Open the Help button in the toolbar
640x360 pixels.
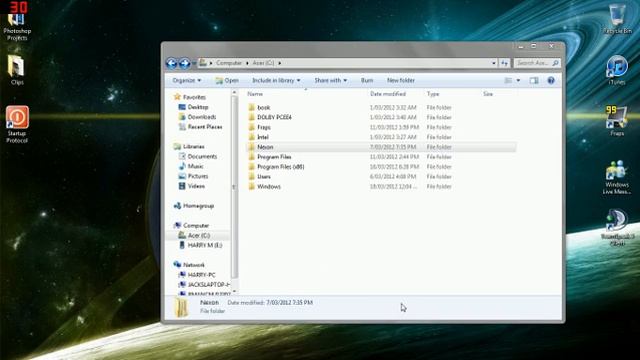click(x=551, y=80)
